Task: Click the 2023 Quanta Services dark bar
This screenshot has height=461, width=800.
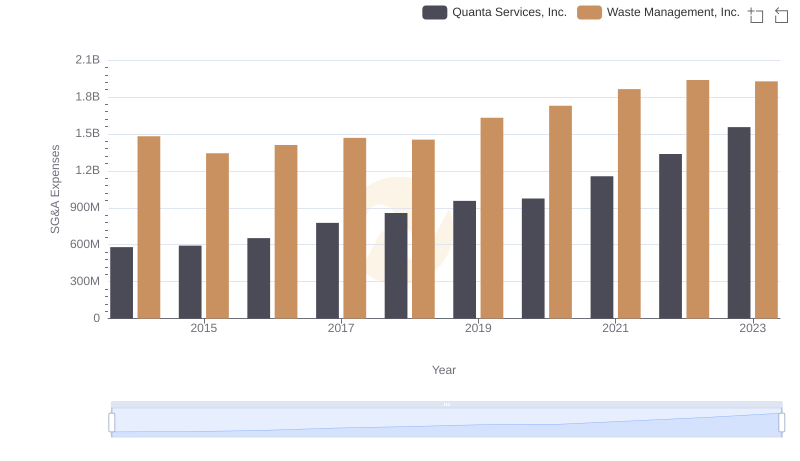Action: pyautogui.click(x=739, y=223)
